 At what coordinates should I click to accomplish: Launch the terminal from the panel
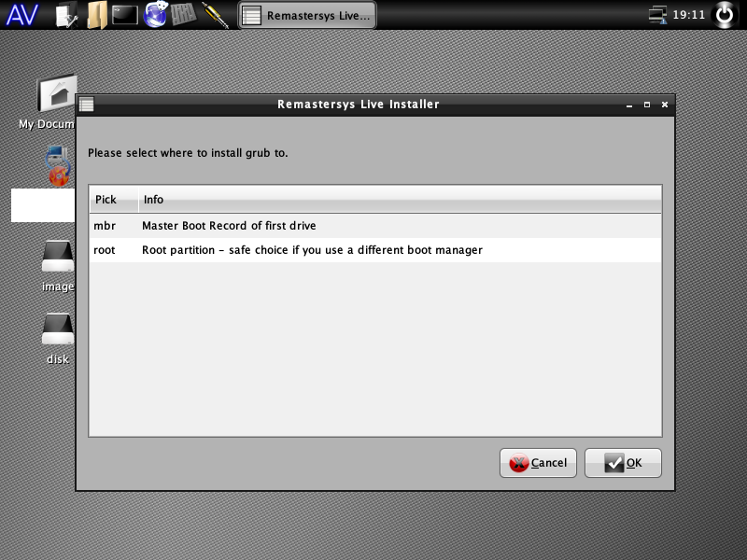click(125, 15)
